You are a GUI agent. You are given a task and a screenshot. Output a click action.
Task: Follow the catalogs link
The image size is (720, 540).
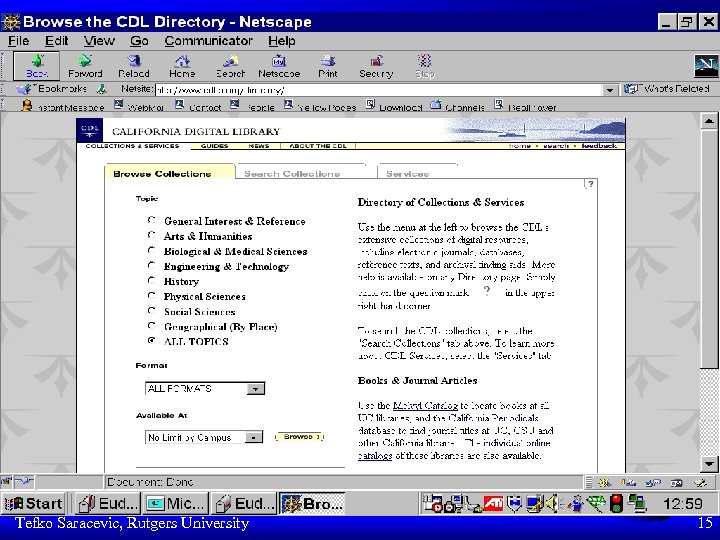[x=375, y=456]
